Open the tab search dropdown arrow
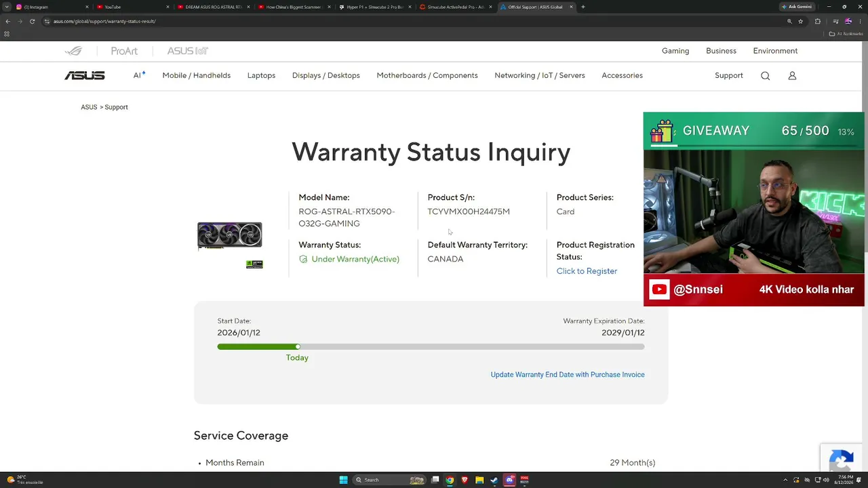Image resolution: width=868 pixels, height=488 pixels. [7, 7]
